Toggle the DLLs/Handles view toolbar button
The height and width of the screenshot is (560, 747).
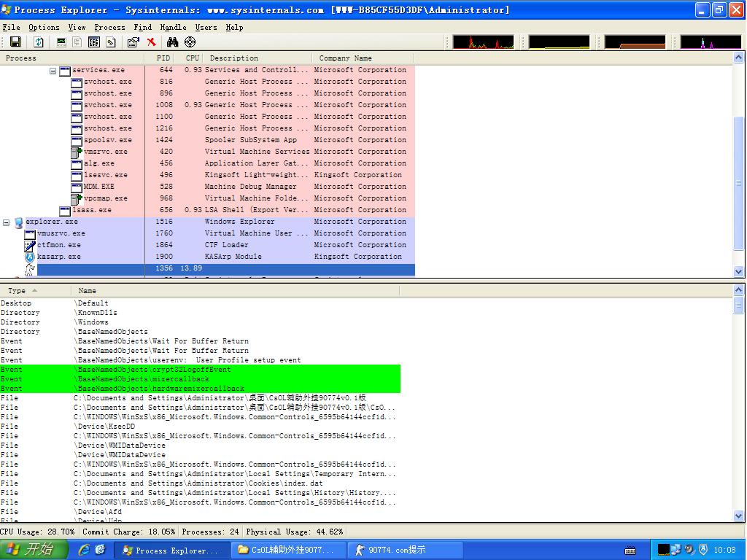click(x=111, y=42)
